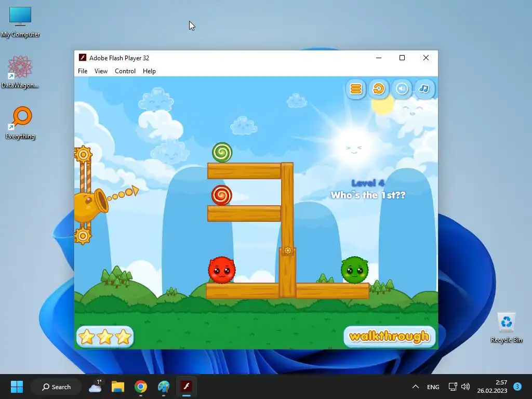Viewport: 532px width, 399px height.
Task: Click the ENG language indicator
Action: pyautogui.click(x=433, y=387)
